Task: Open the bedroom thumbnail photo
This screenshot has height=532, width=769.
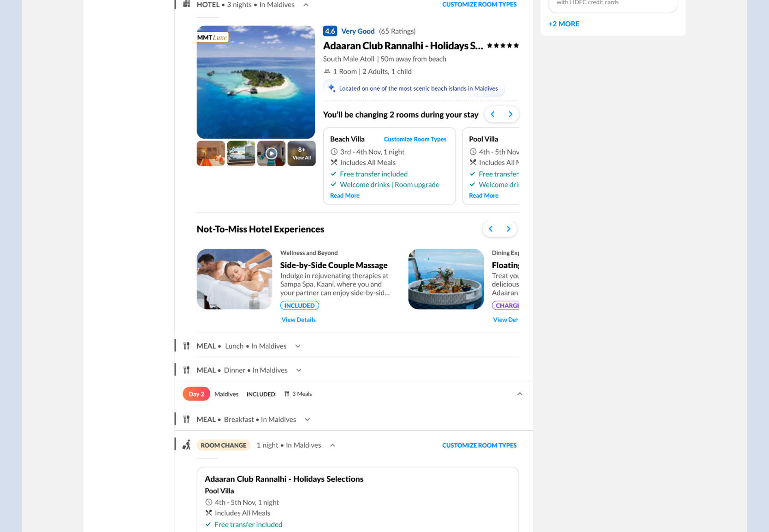Action: 211,153
